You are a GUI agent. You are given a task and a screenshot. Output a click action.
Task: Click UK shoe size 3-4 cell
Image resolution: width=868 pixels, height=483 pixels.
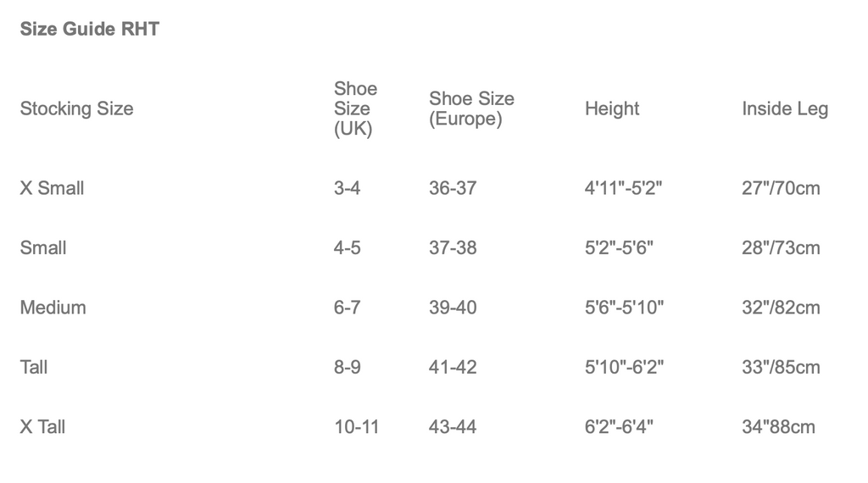(x=347, y=188)
